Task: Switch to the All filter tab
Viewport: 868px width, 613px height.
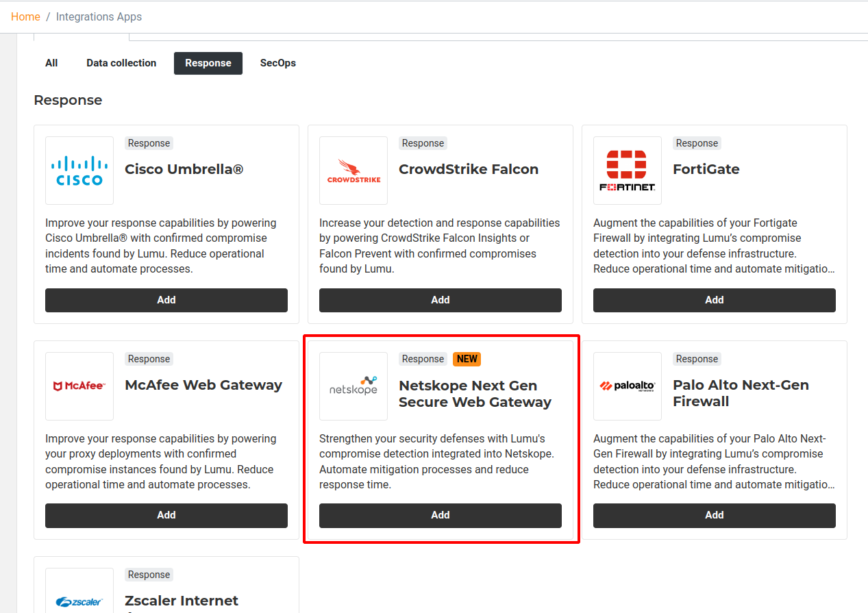Action: tap(51, 63)
